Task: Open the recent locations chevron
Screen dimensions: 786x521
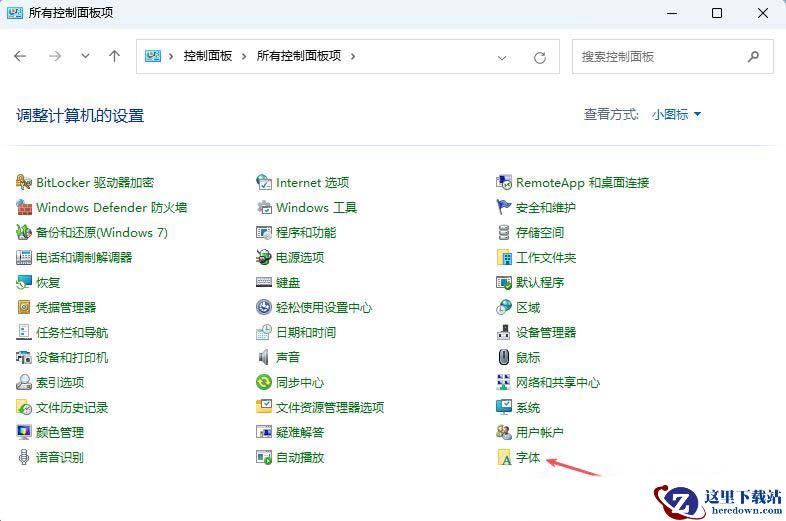Action: pos(85,56)
